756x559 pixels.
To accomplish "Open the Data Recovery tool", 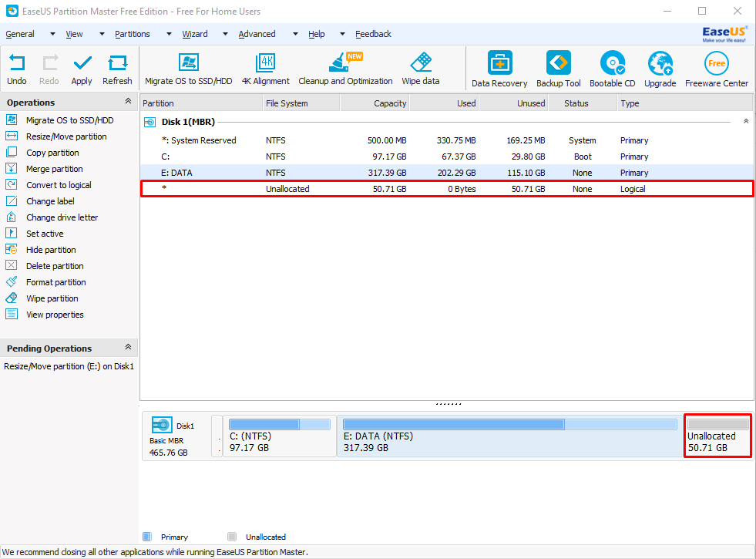I will [x=499, y=70].
